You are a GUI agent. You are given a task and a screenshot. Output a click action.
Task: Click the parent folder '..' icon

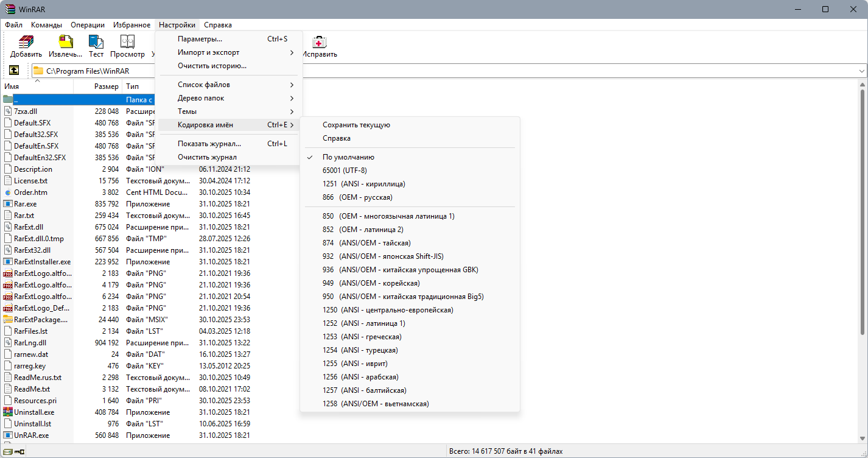pos(8,99)
